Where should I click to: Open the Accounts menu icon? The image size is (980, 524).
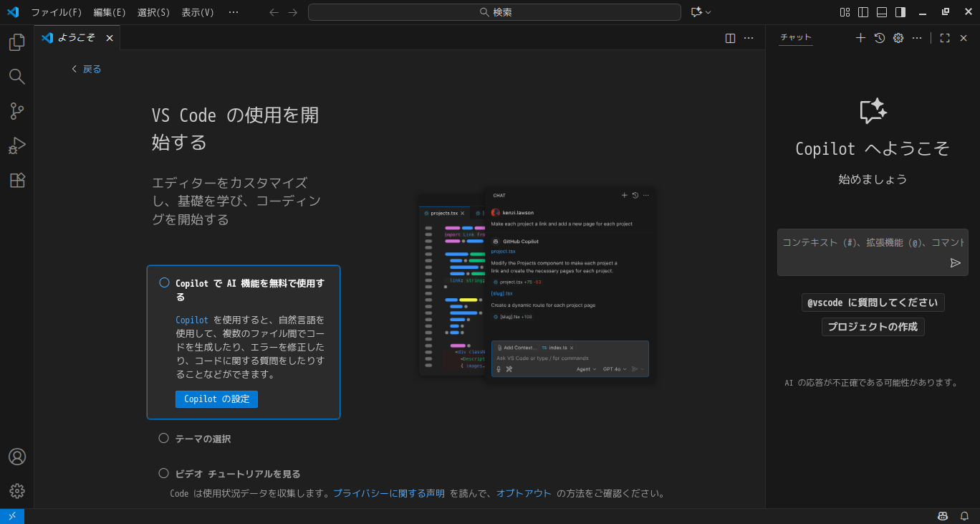pyautogui.click(x=17, y=457)
